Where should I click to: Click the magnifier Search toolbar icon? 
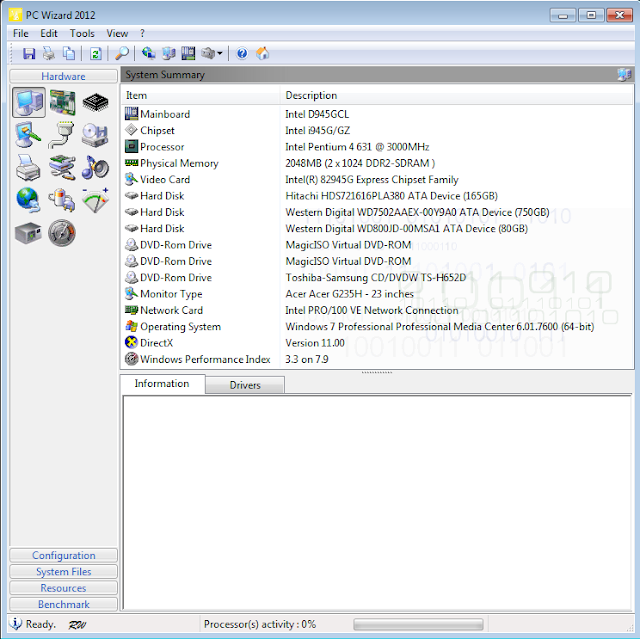point(122,53)
